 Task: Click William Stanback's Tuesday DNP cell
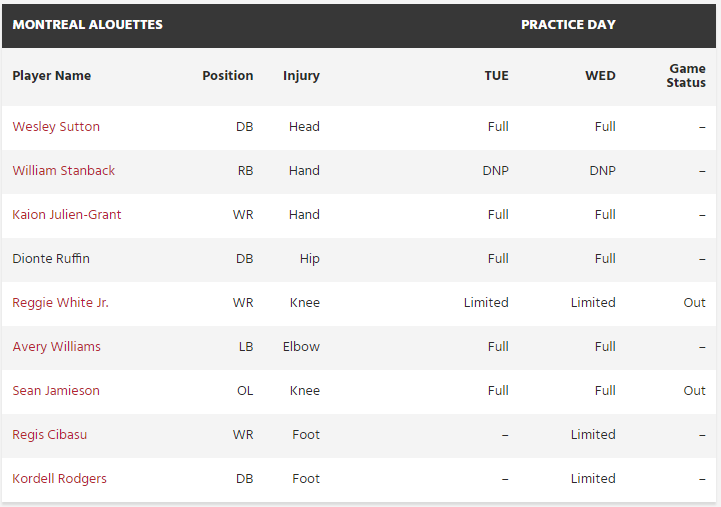point(495,171)
